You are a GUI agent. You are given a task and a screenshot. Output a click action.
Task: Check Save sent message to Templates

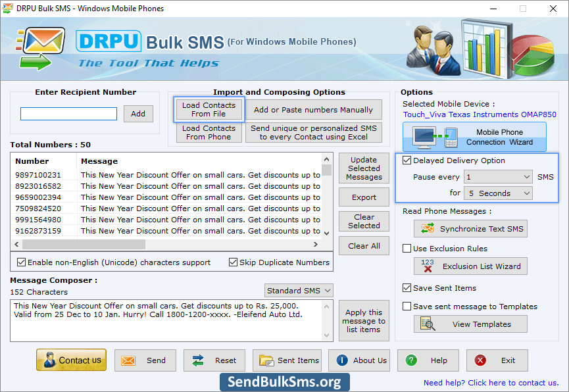[x=407, y=306]
